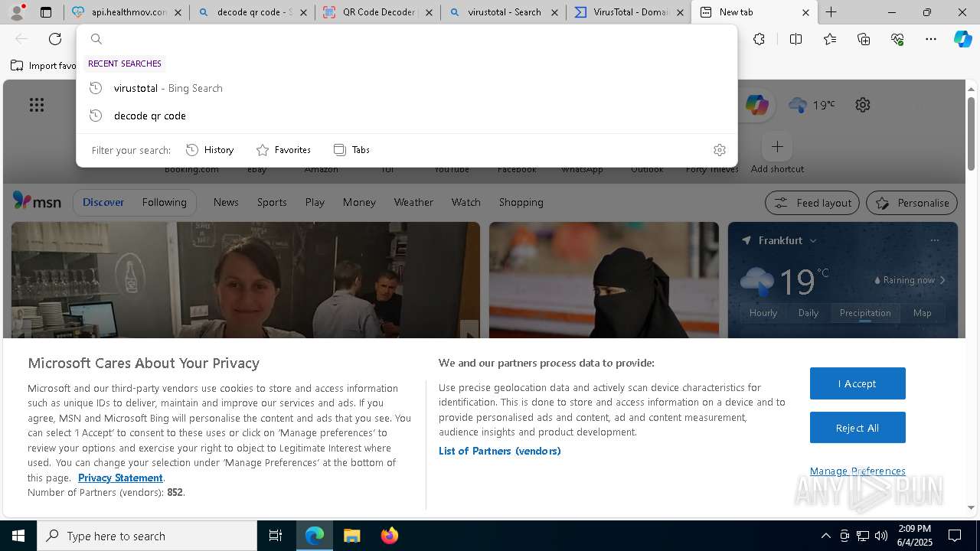This screenshot has height=551, width=980.
Task: Select Map weather tab
Action: (923, 312)
